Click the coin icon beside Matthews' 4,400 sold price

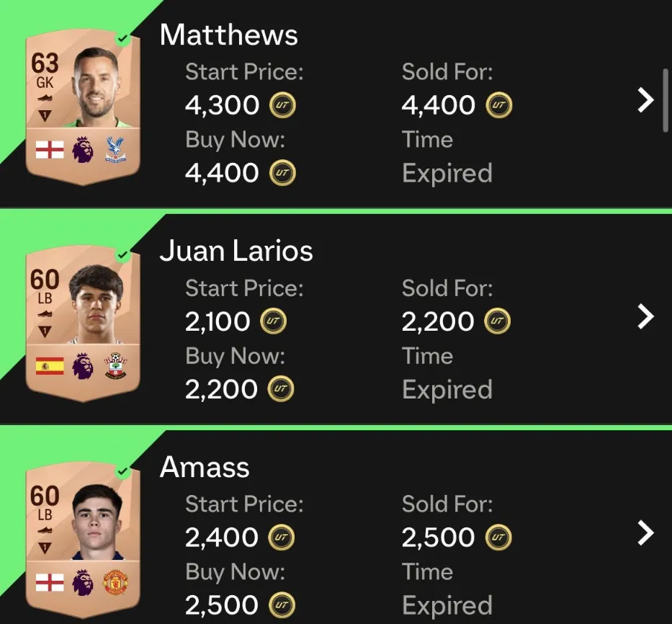(499, 105)
